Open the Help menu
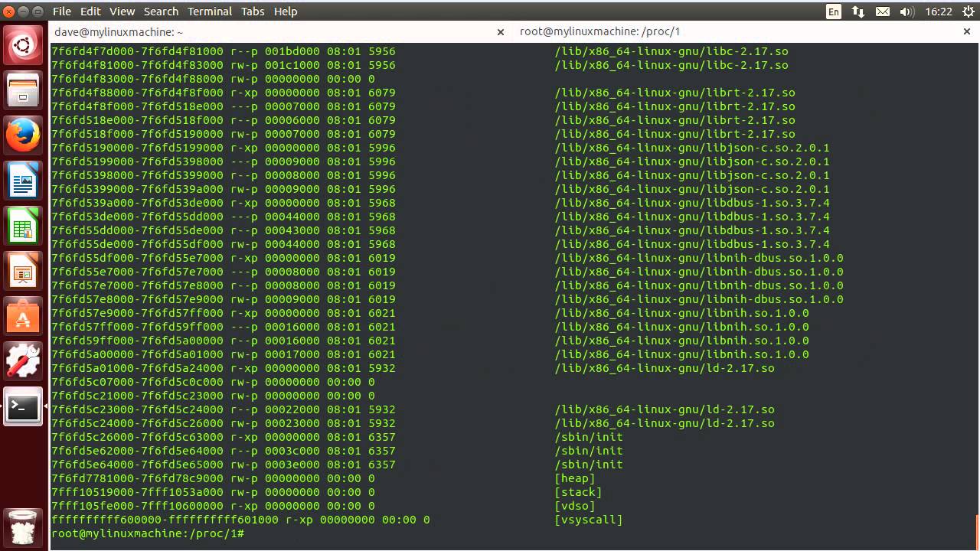980x551 pixels. tap(286, 11)
